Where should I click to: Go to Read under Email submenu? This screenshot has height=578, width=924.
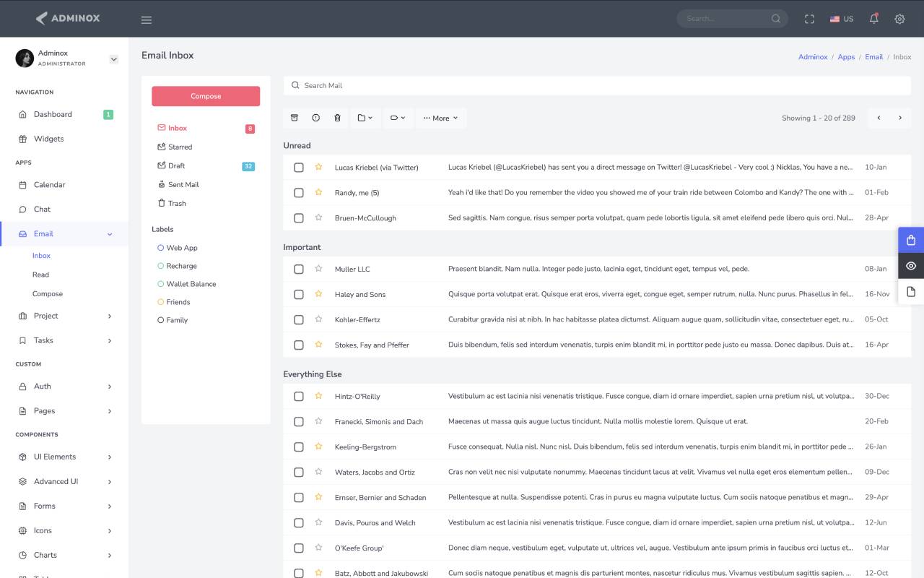[40, 275]
